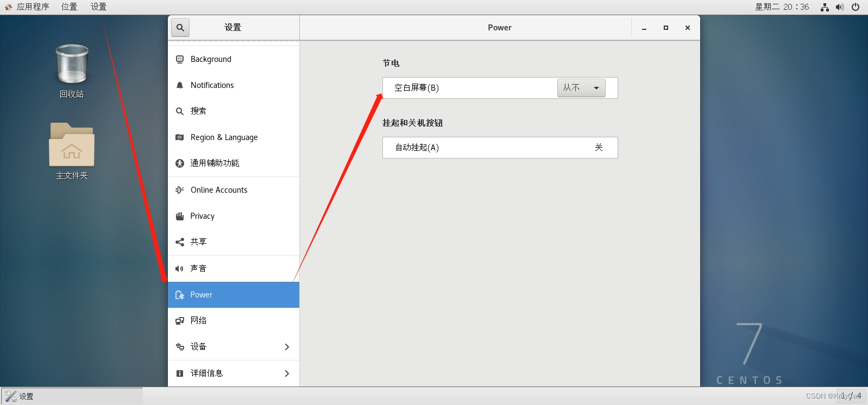Open the 设置 menu in top bar
The height and width of the screenshot is (405, 868).
pyautogui.click(x=98, y=7)
